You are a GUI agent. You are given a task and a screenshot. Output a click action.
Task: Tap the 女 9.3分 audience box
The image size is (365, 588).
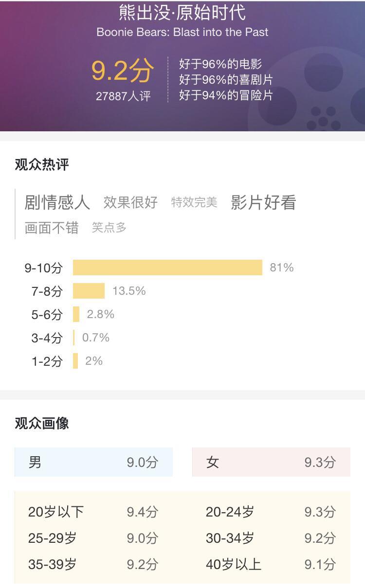tap(271, 462)
